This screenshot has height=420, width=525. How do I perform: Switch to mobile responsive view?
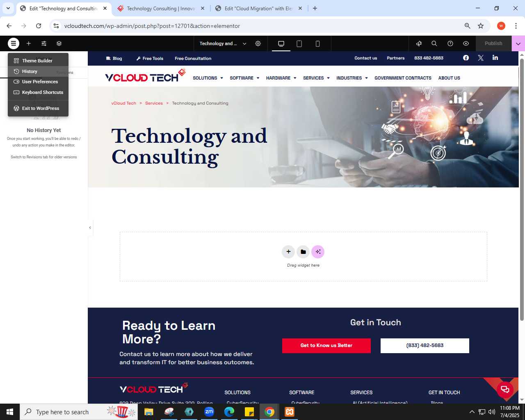tap(317, 43)
